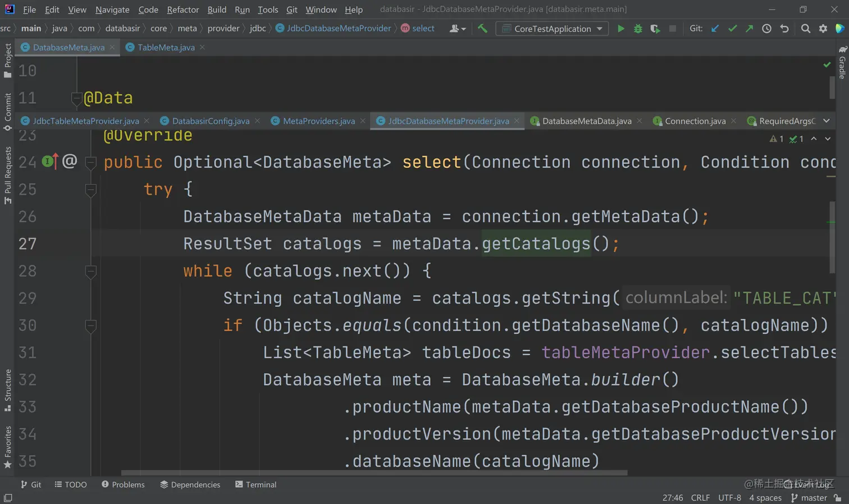Click Git update project arrow icon
The width and height of the screenshot is (849, 504).
click(715, 29)
